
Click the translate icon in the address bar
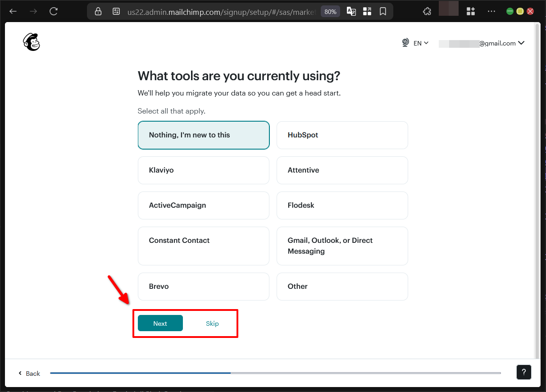pos(351,11)
